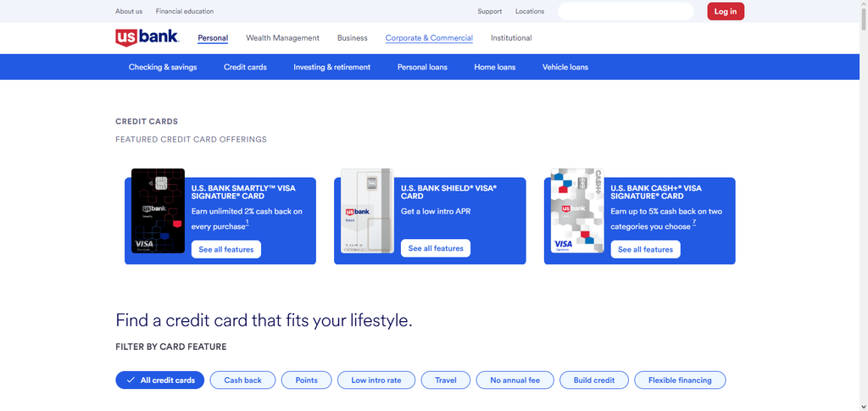Screen dimensions: 868x411
Task: Open the Checking & savings menu
Action: tap(163, 67)
